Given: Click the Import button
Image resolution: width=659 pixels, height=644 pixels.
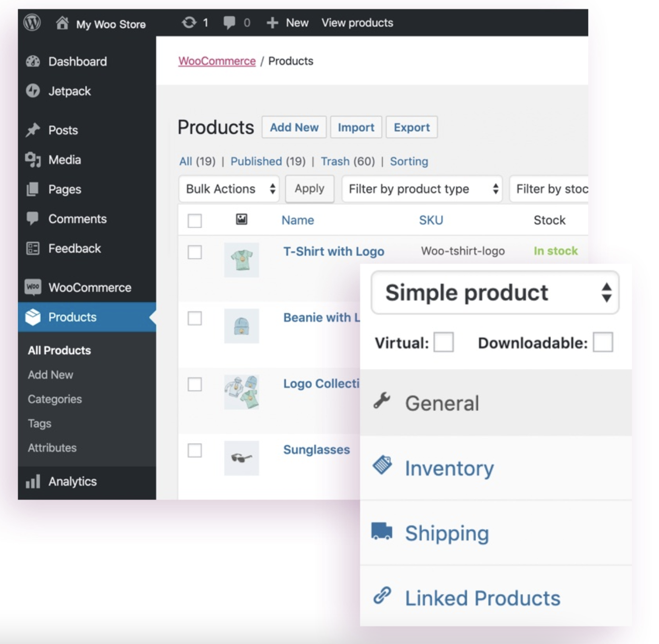Looking at the screenshot, I should click(x=356, y=127).
